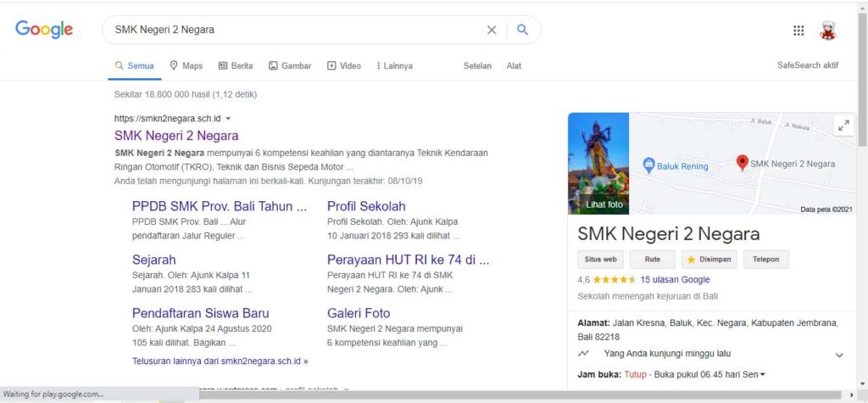The height and width of the screenshot is (403, 868).
Task: Switch to the Berita tab
Action: tap(236, 65)
